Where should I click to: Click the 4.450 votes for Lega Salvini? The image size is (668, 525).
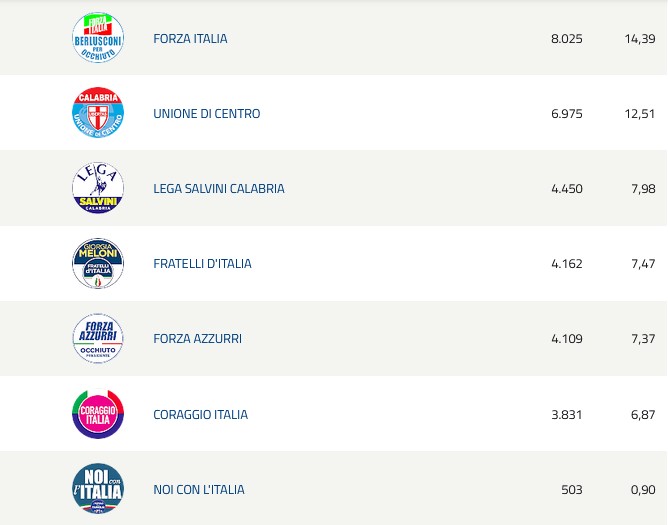pyautogui.click(x=566, y=189)
